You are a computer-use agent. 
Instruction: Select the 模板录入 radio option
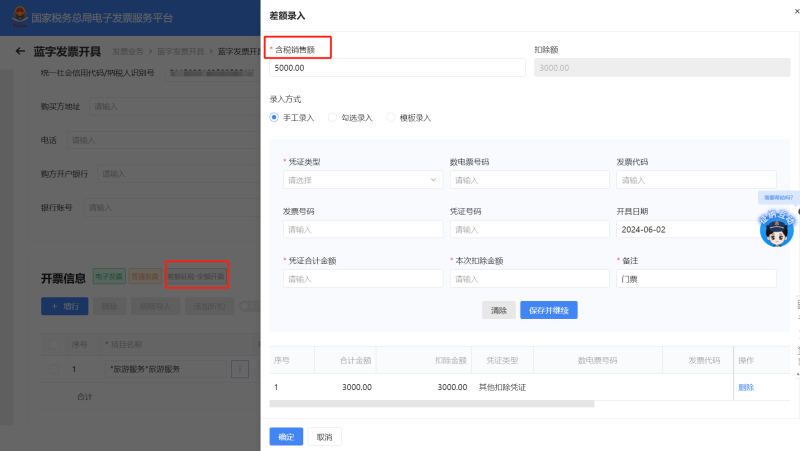(391, 117)
